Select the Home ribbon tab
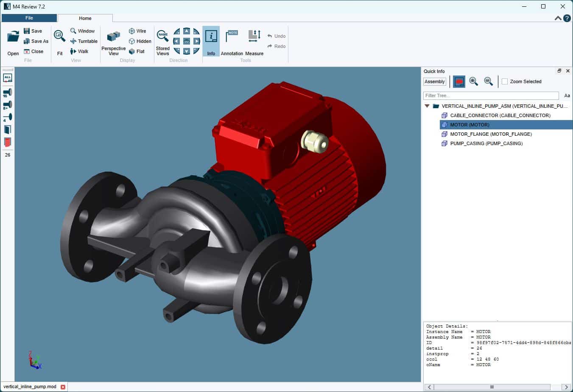 (85, 18)
